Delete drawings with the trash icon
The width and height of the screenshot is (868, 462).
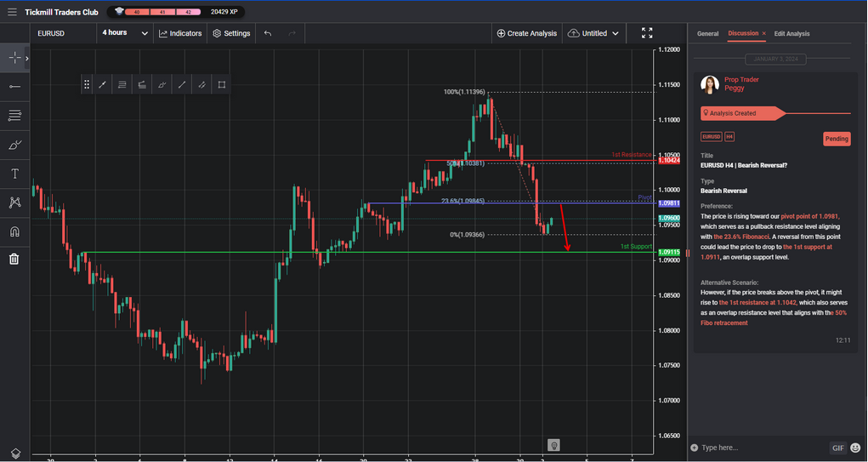(x=14, y=259)
